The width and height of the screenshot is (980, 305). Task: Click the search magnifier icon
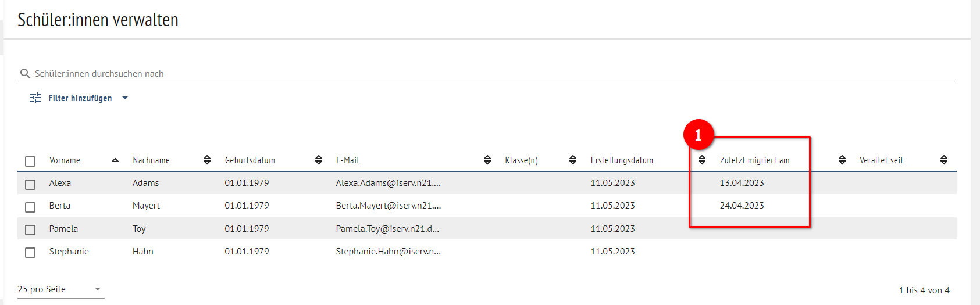click(25, 74)
